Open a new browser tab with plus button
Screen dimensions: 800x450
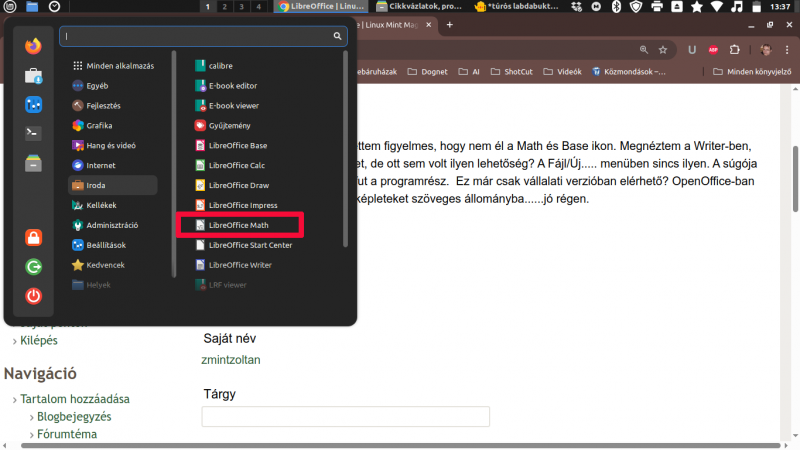pyautogui.click(x=449, y=24)
